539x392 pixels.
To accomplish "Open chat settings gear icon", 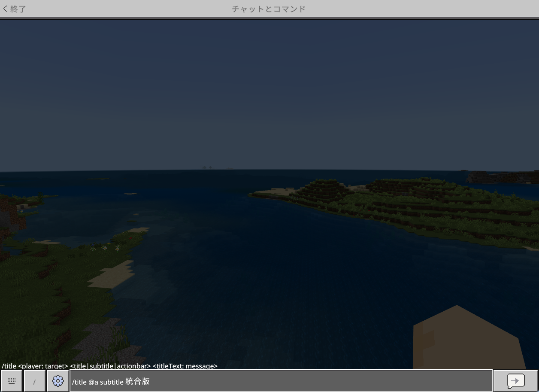I will click(x=58, y=381).
